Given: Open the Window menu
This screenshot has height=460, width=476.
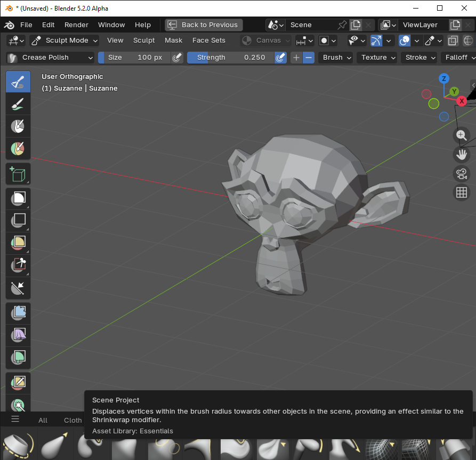Looking at the screenshot, I should [111, 25].
